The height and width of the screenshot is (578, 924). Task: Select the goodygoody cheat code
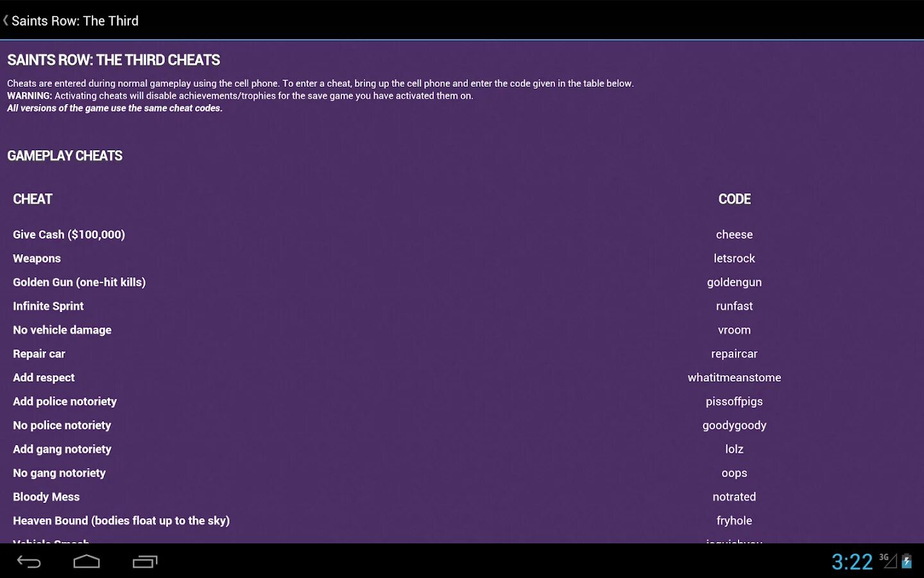click(735, 425)
